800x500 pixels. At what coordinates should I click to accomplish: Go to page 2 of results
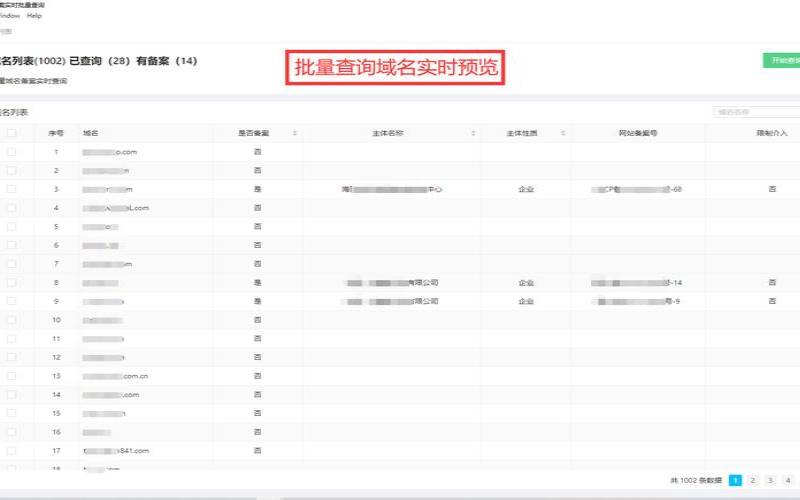pyautogui.click(x=753, y=481)
